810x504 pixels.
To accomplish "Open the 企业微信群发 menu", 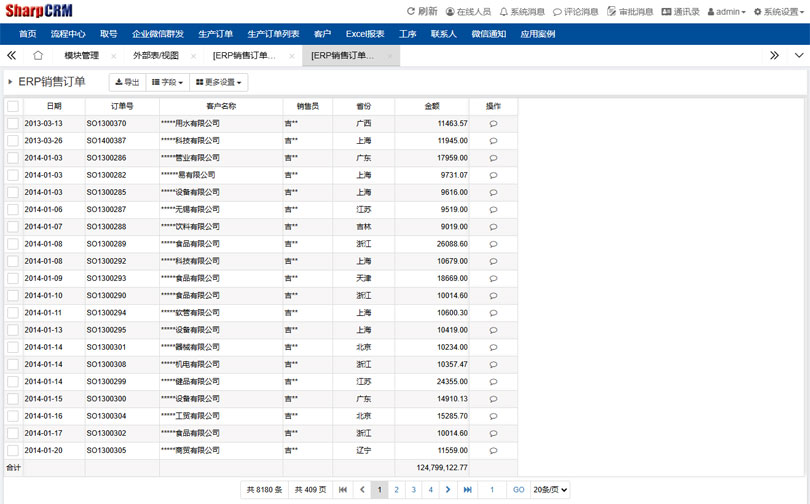I will [x=158, y=34].
